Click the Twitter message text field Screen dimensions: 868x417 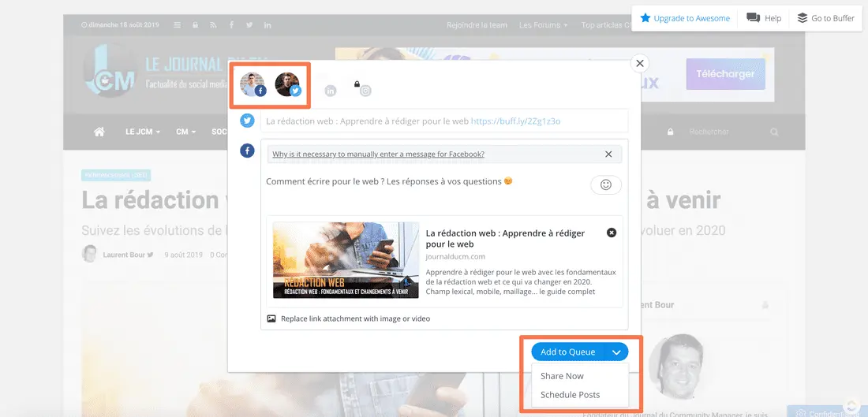(444, 121)
